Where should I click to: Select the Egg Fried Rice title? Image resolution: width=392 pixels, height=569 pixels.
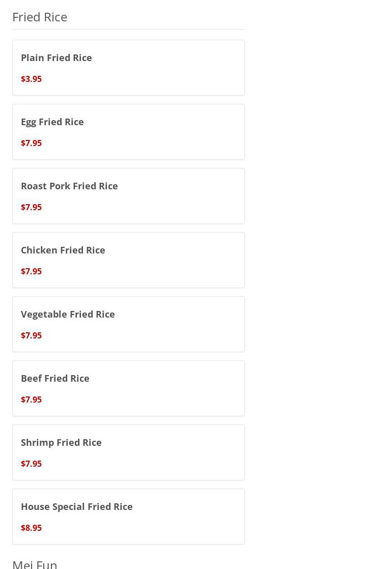(52, 122)
